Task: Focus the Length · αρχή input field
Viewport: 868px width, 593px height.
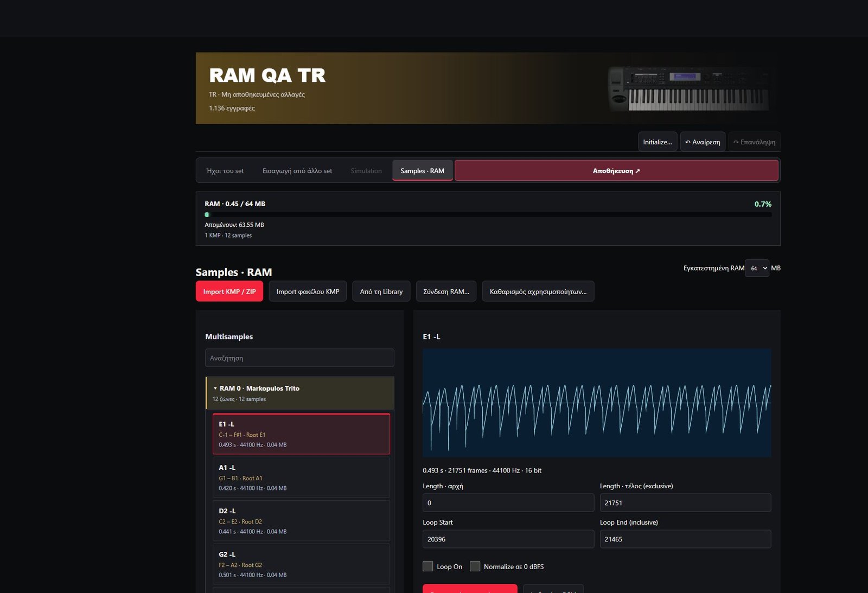Action: coord(508,503)
